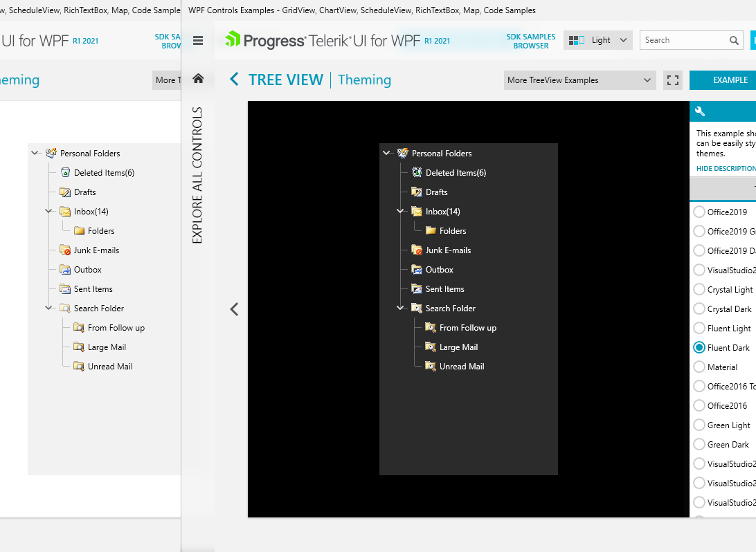The height and width of the screenshot is (552, 756).
Task: Click the wrench configuration icon
Action: (700, 111)
